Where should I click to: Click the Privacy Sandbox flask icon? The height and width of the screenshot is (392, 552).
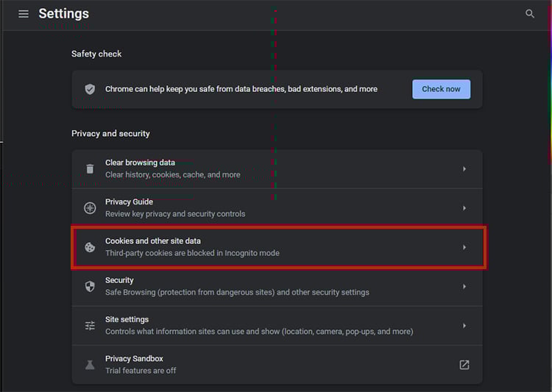point(90,365)
